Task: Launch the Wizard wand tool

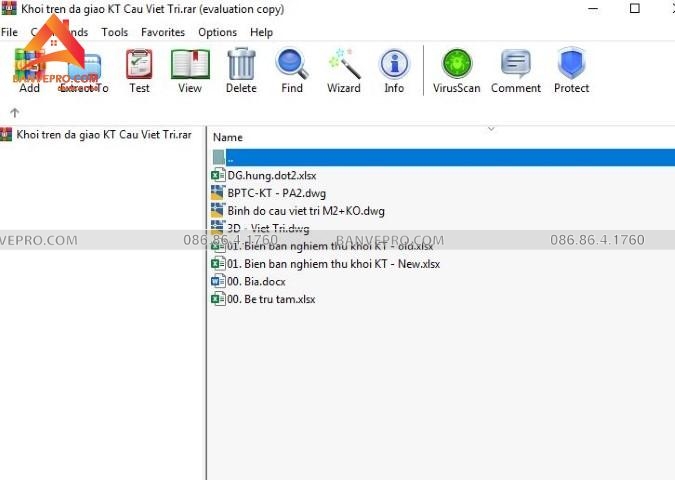Action: pos(344,64)
